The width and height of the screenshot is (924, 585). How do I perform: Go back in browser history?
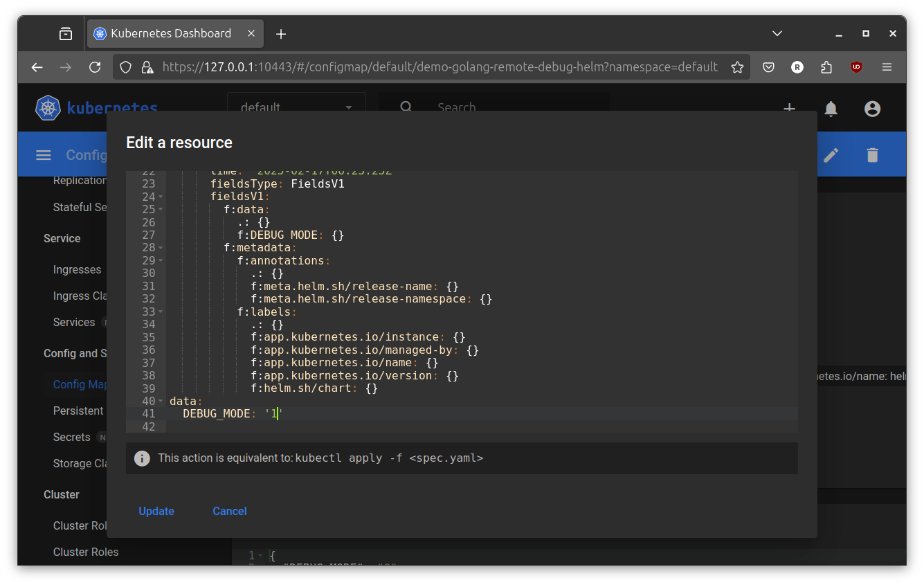click(x=37, y=67)
